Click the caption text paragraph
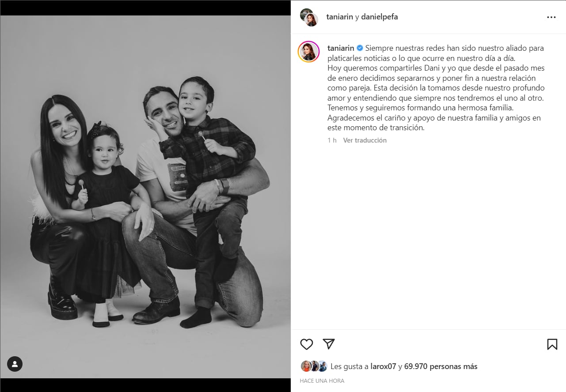The image size is (566, 392). click(436, 88)
